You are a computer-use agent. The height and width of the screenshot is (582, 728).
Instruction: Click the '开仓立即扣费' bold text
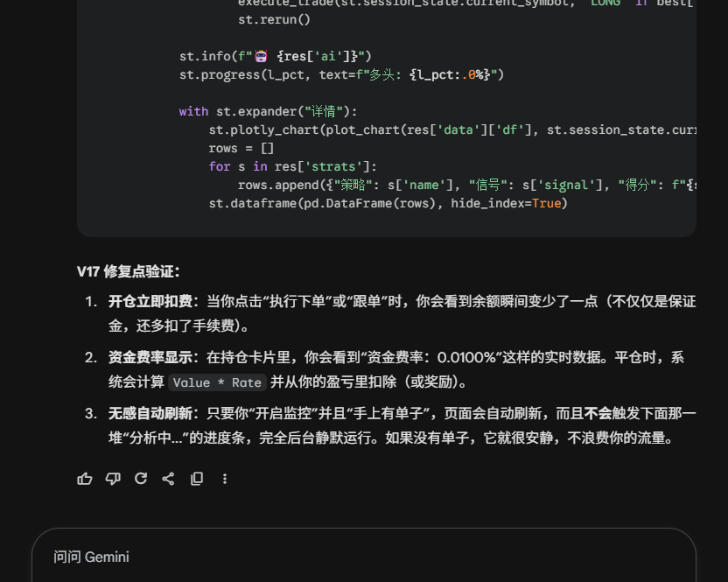coord(150,301)
